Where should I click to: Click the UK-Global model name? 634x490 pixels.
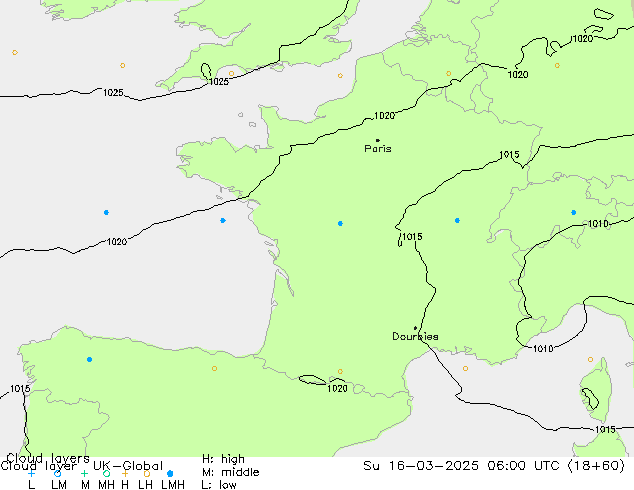point(128,465)
